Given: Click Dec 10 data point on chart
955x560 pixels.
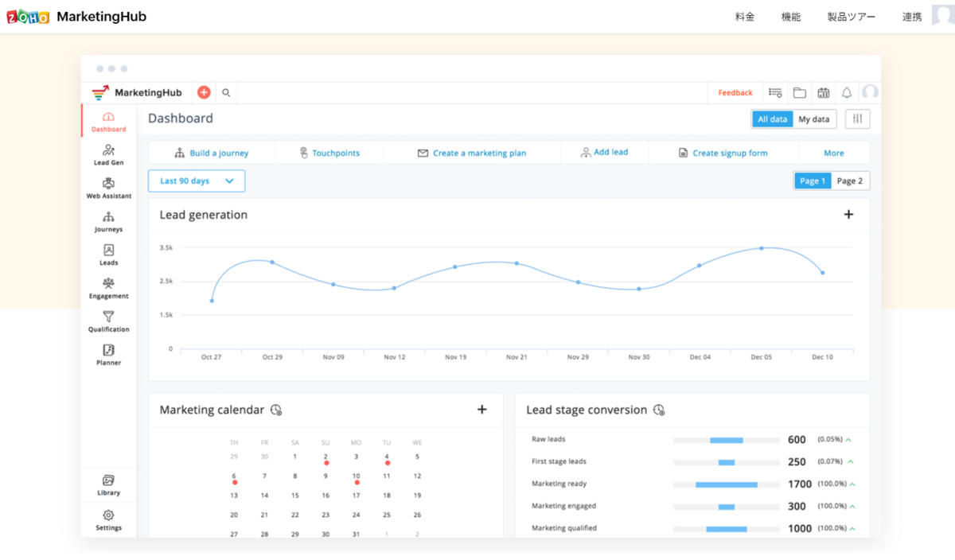Looking at the screenshot, I should click(x=822, y=273).
